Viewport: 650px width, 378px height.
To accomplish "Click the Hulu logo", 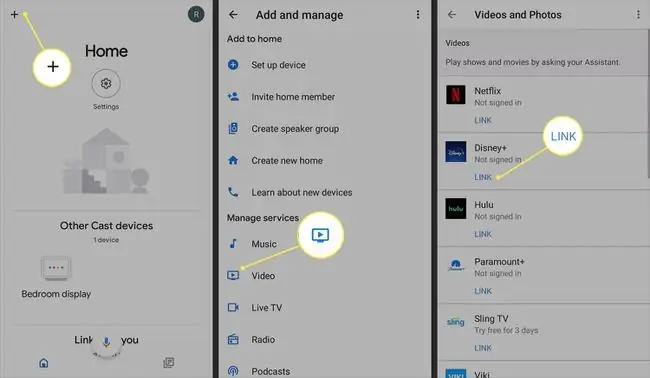I will [456, 208].
